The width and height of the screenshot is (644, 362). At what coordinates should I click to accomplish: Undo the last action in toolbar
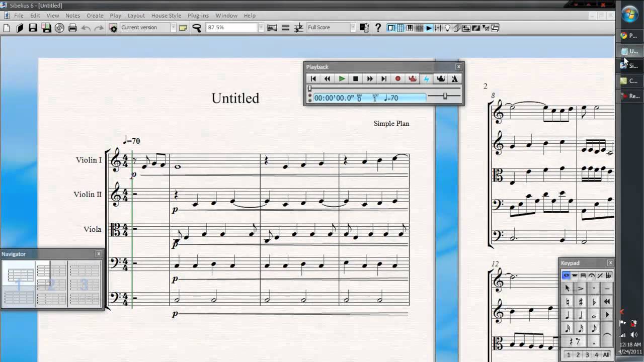[86, 28]
